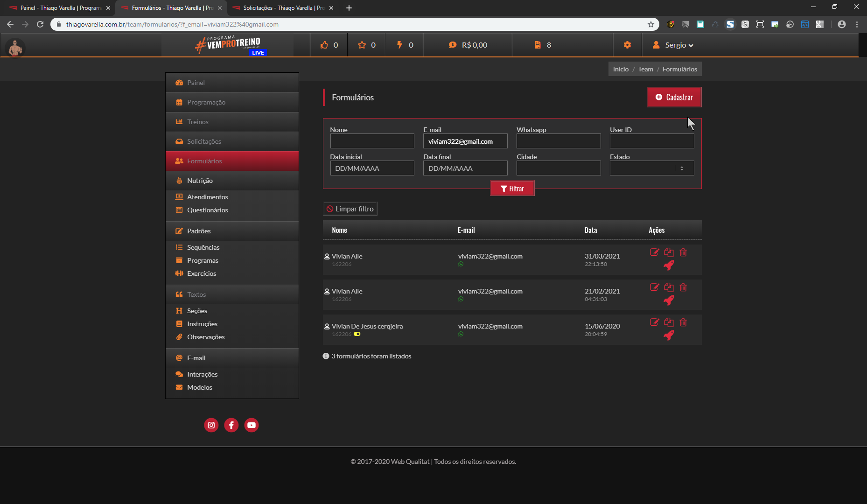
Task: Click the Whatsapp filter input field
Action: [x=558, y=141]
